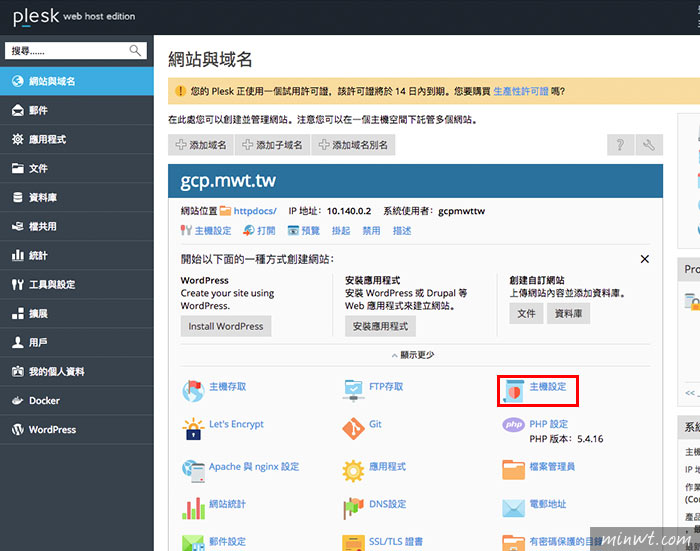Open 檔案管理員 folder icon
Viewport: 700px width, 551px height.
[513, 470]
